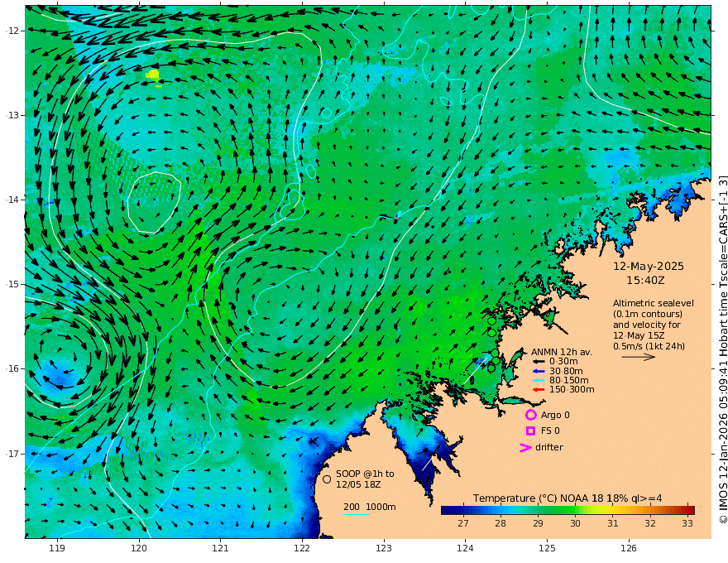Click the colorbar tick label 31
Image resolution: width=728 pixels, height=563 pixels.
[x=613, y=523]
